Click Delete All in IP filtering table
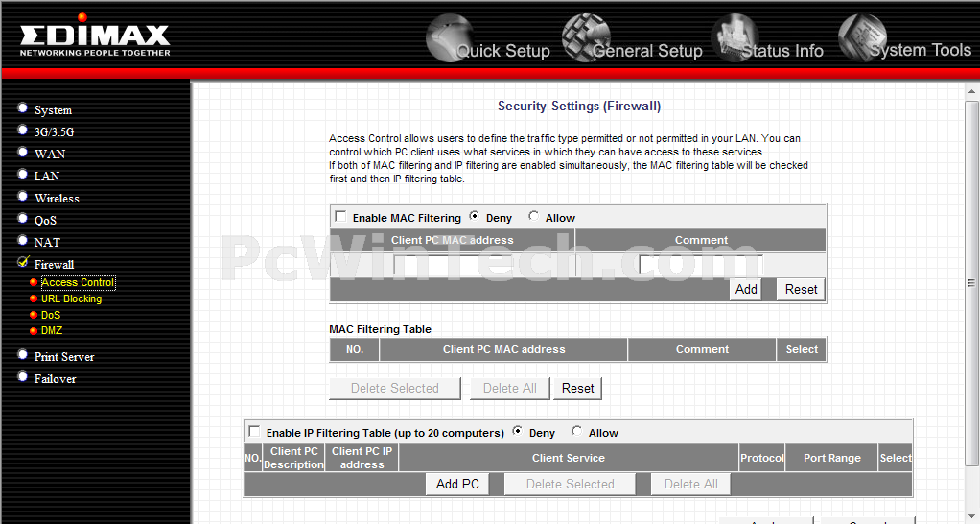The image size is (980, 524). pos(690,485)
